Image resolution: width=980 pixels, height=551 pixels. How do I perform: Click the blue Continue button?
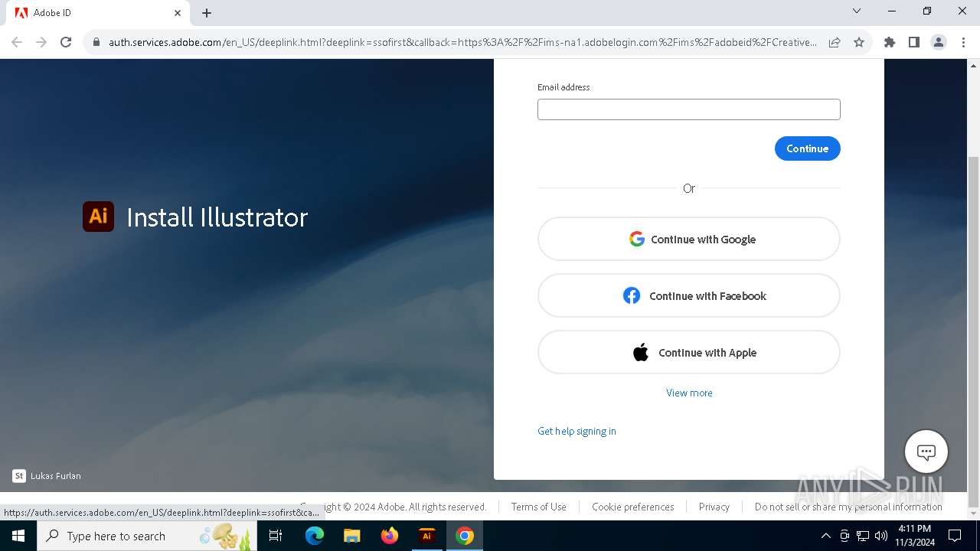808,148
